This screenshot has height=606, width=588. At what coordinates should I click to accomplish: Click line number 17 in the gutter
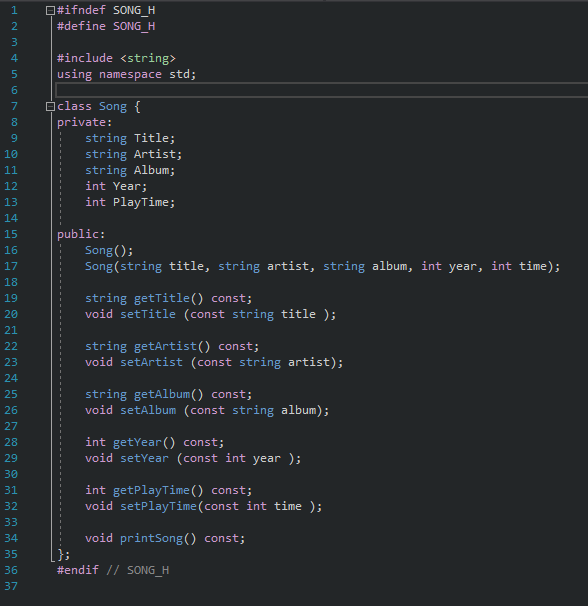[x=11, y=266]
